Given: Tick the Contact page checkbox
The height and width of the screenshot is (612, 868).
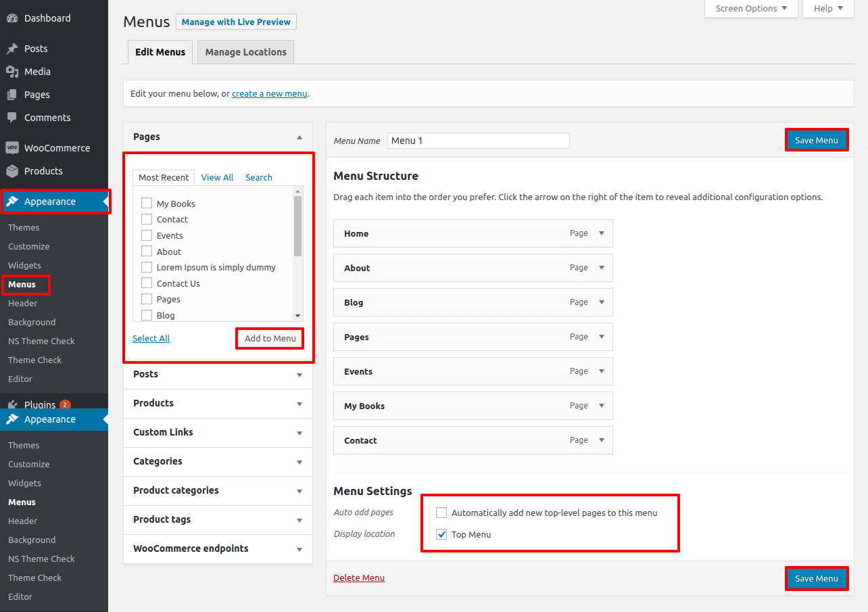Looking at the screenshot, I should [x=147, y=219].
